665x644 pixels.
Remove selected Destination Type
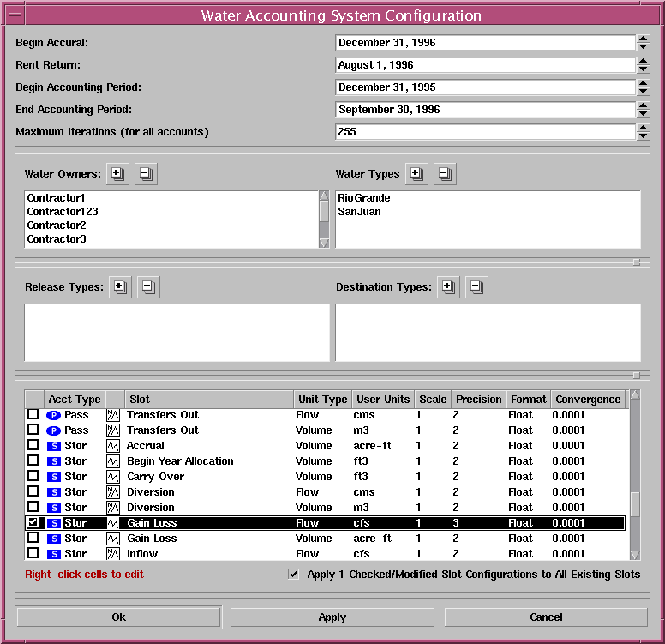click(476, 287)
